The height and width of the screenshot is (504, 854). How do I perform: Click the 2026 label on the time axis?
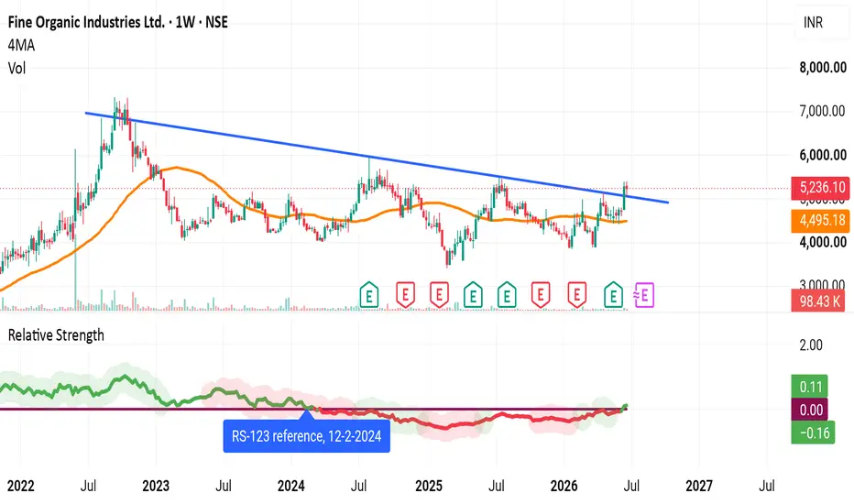pos(564,486)
